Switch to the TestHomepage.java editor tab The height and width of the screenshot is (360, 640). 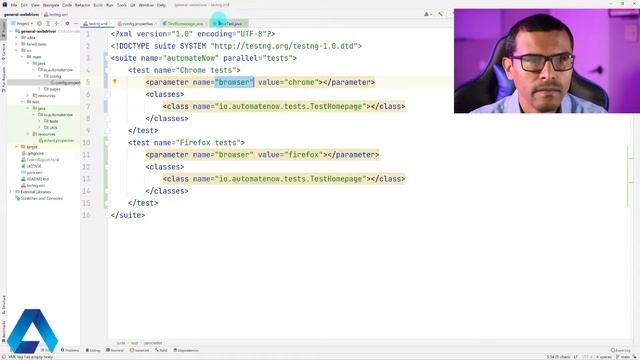[184, 24]
